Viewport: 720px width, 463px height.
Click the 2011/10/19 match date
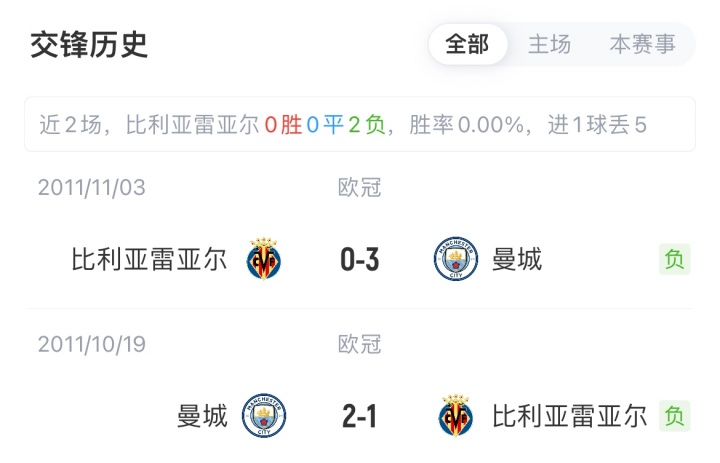92,345
